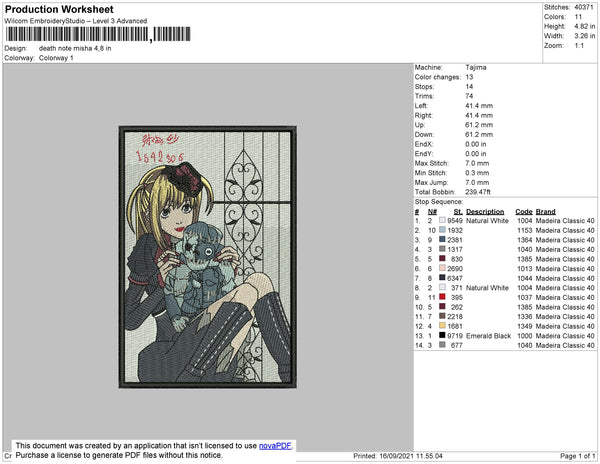
Task: Select the 'St.' column header
Action: (x=458, y=212)
